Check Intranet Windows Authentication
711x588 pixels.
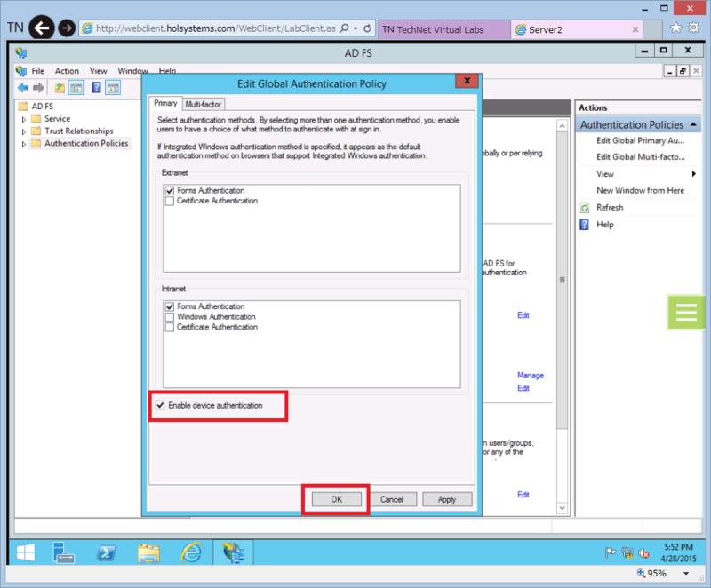coord(170,317)
